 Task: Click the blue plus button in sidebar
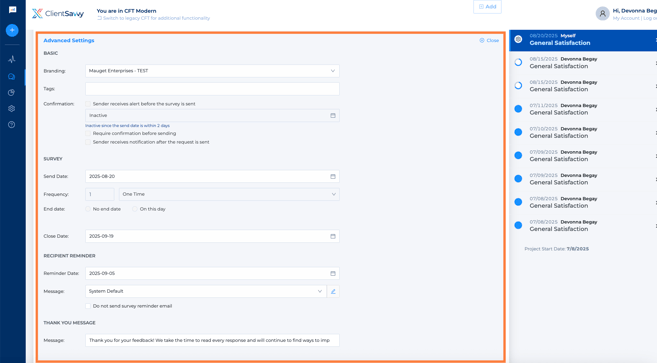12,30
